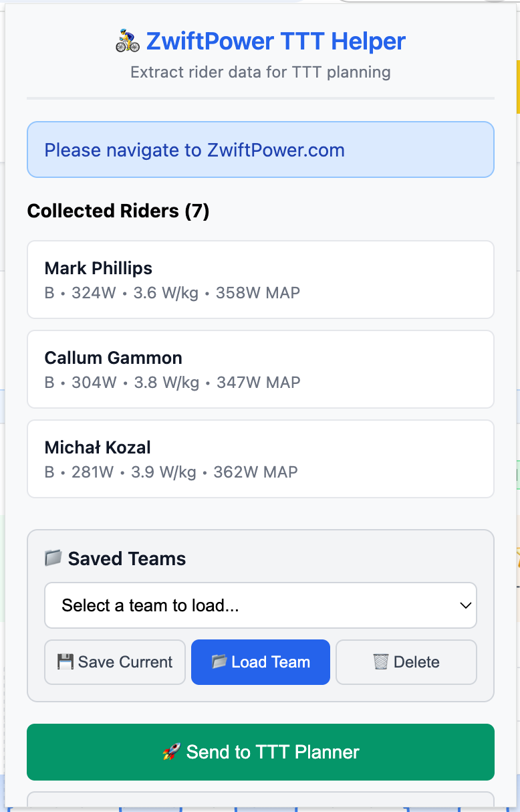Expand the 'Select a team to load' chevron
520x812 pixels.
click(467, 605)
